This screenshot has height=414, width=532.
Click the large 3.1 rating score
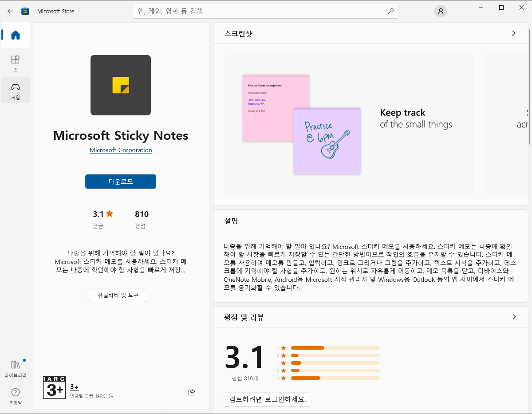click(244, 357)
